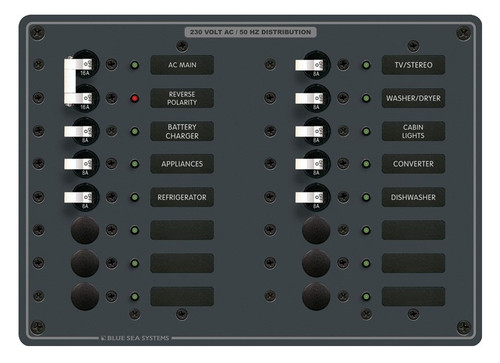Select the Washer/Dryer indicator LED
The height and width of the screenshot is (363, 500).
coord(366,98)
